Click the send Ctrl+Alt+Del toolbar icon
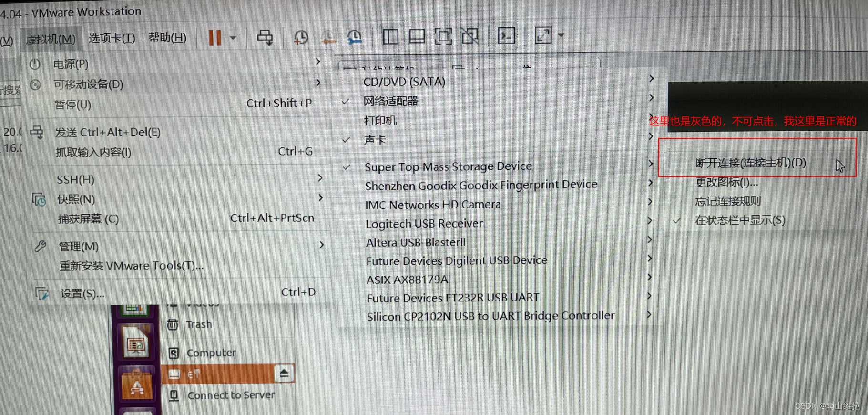 point(265,37)
